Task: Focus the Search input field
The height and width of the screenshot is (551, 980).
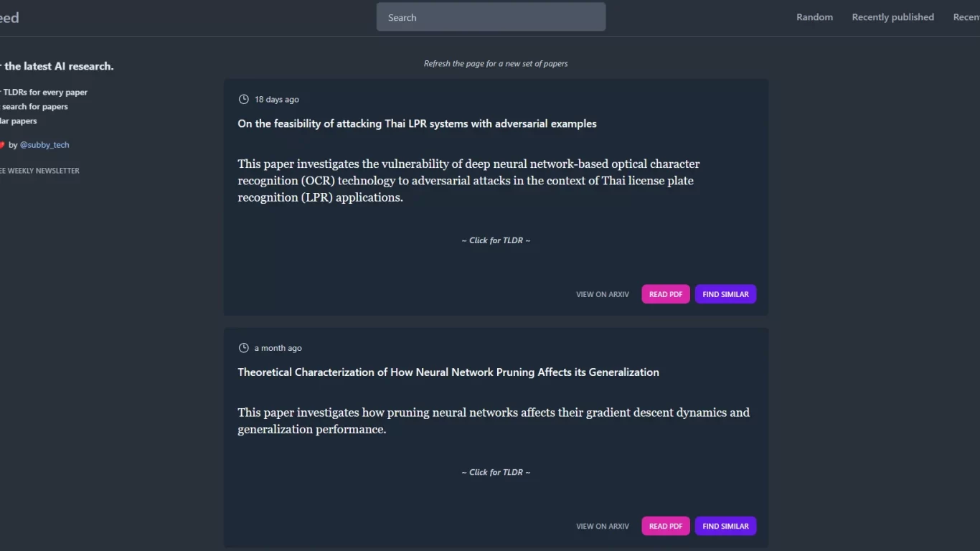Action: click(491, 17)
